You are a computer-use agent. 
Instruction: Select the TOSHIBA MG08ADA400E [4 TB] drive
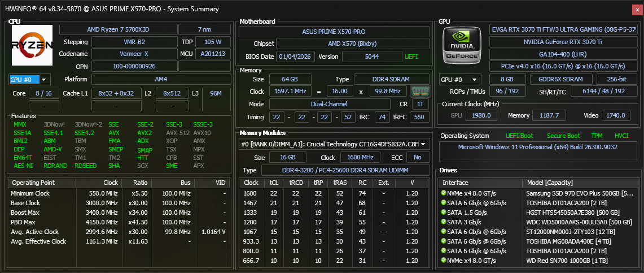[x=538, y=241]
